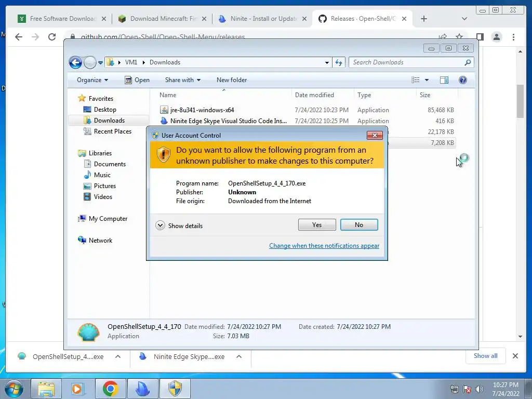The image size is (532, 399).
Task: Click Chrome profile avatar icon
Action: coord(497,37)
